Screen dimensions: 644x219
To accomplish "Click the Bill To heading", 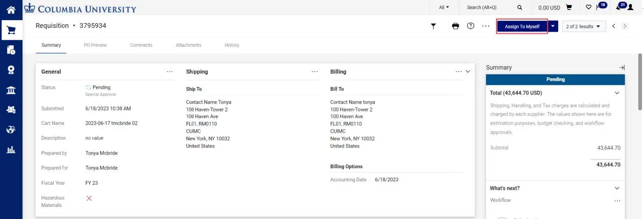I will pos(337,89).
